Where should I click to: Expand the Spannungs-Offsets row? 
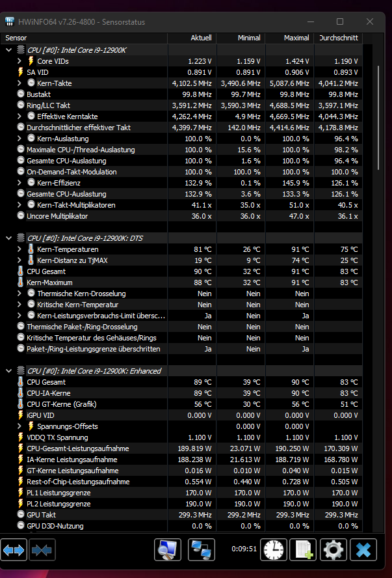20,426
